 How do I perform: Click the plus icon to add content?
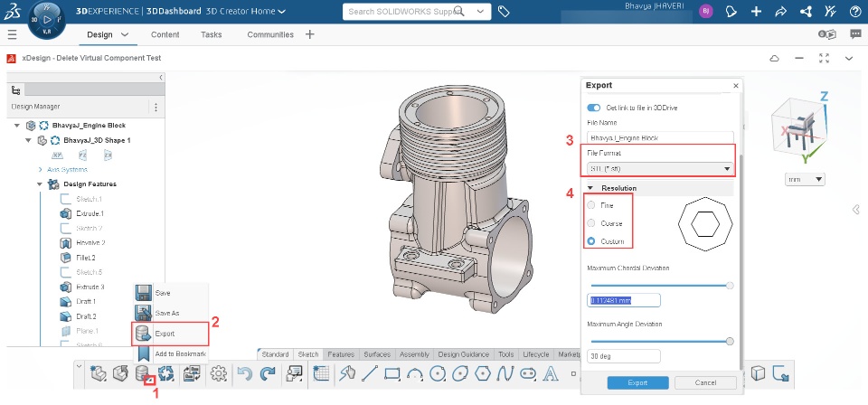point(756,11)
